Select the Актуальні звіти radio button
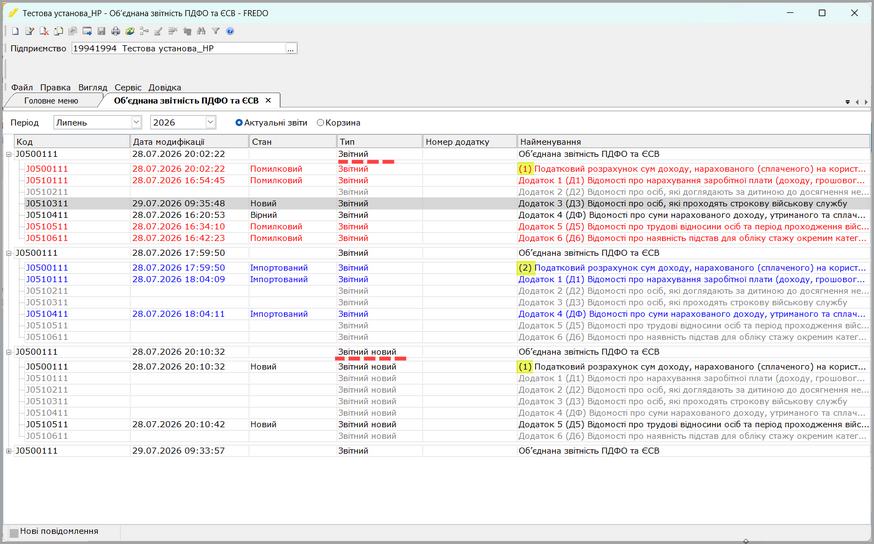 (x=239, y=123)
